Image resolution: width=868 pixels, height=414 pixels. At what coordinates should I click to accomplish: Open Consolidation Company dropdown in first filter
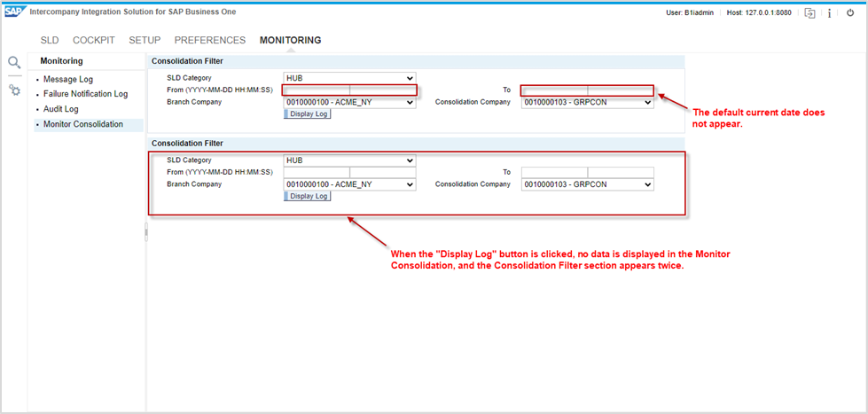click(587, 102)
